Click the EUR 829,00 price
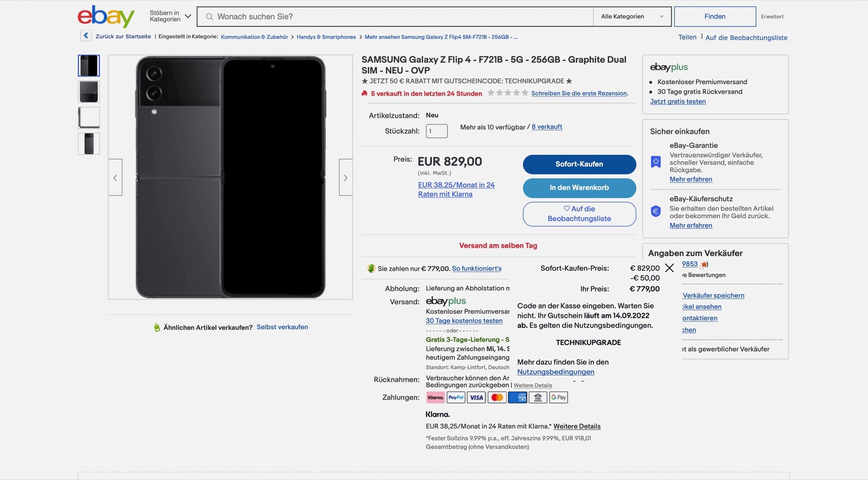 (449, 161)
